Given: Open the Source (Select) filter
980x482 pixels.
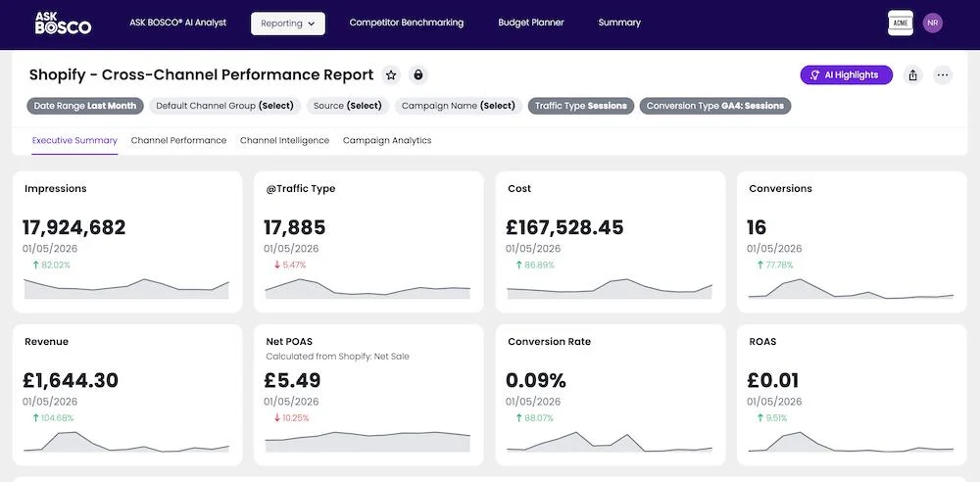Looking at the screenshot, I should click(x=348, y=106).
